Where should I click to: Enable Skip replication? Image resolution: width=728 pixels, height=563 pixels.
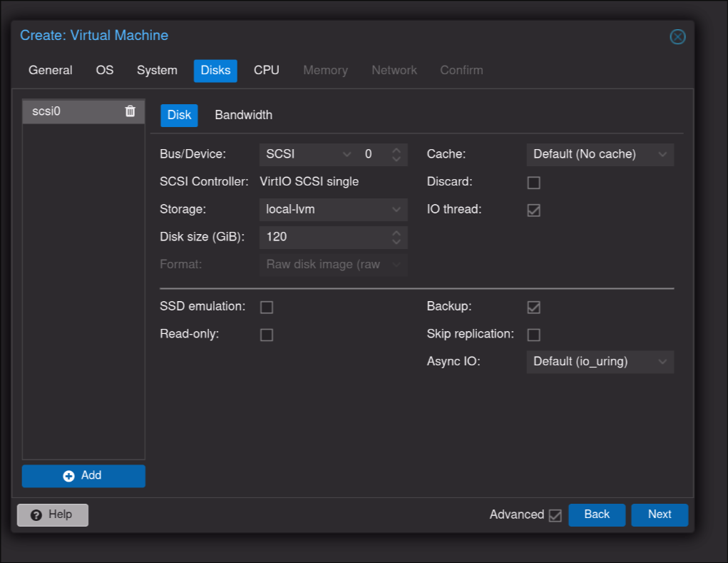coord(533,335)
